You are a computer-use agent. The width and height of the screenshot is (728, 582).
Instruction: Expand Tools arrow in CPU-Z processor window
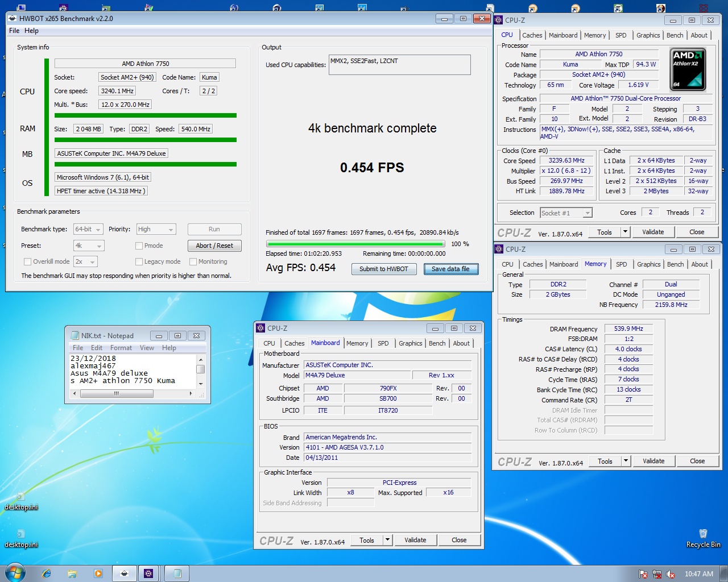625,232
